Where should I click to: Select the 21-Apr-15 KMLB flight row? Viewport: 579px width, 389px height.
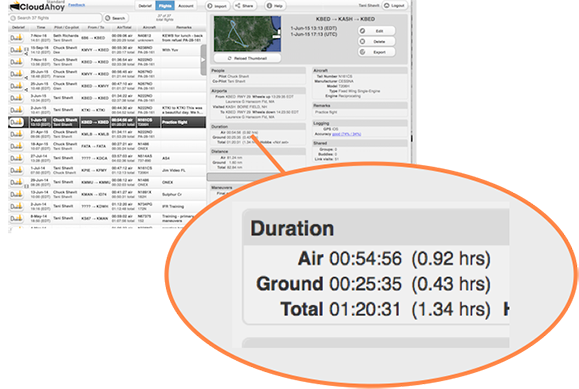pyautogui.click(x=107, y=134)
